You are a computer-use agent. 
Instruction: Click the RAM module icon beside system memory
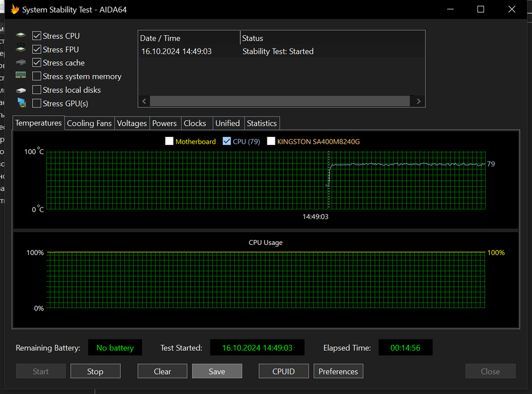(x=21, y=76)
